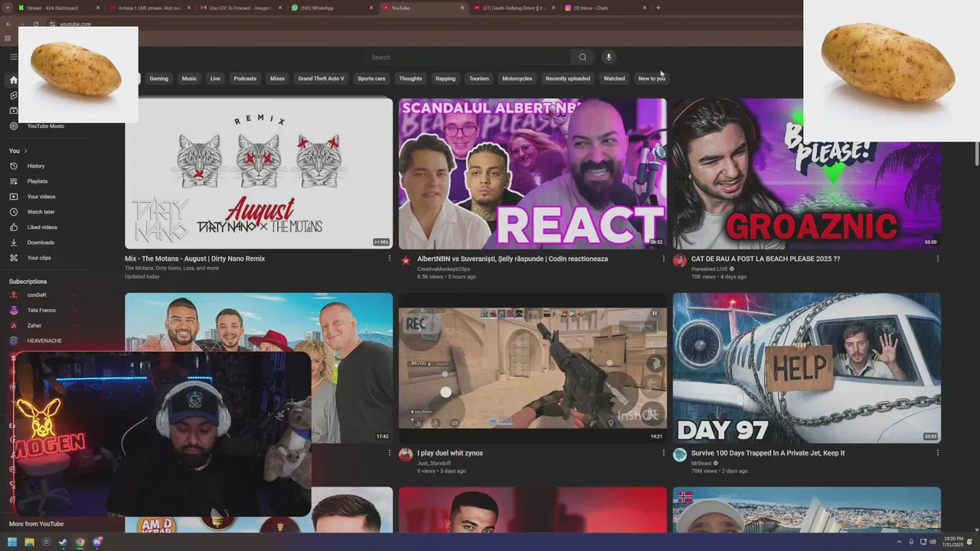The width and height of the screenshot is (980, 551).
Task: Show hidden system tray icons
Action: pyautogui.click(x=899, y=543)
